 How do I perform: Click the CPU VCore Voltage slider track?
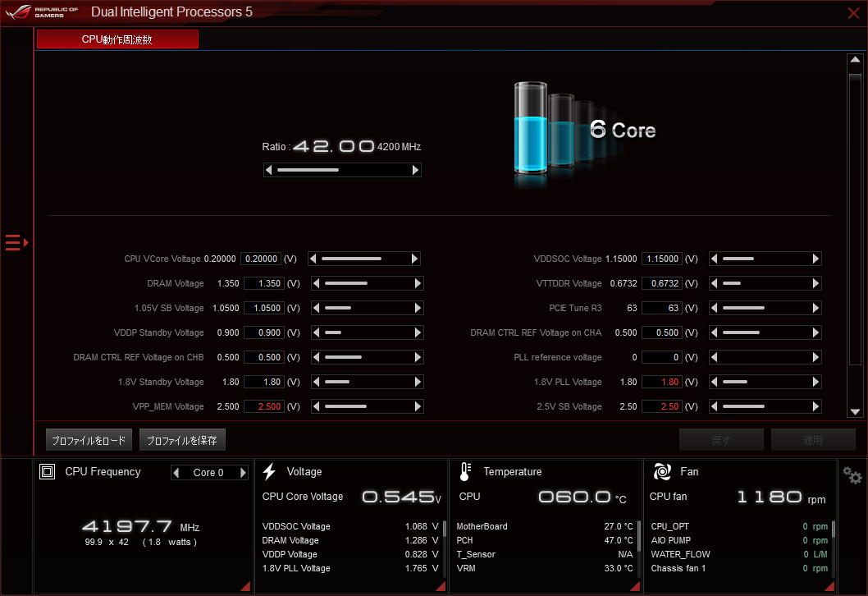pyautogui.click(x=364, y=259)
